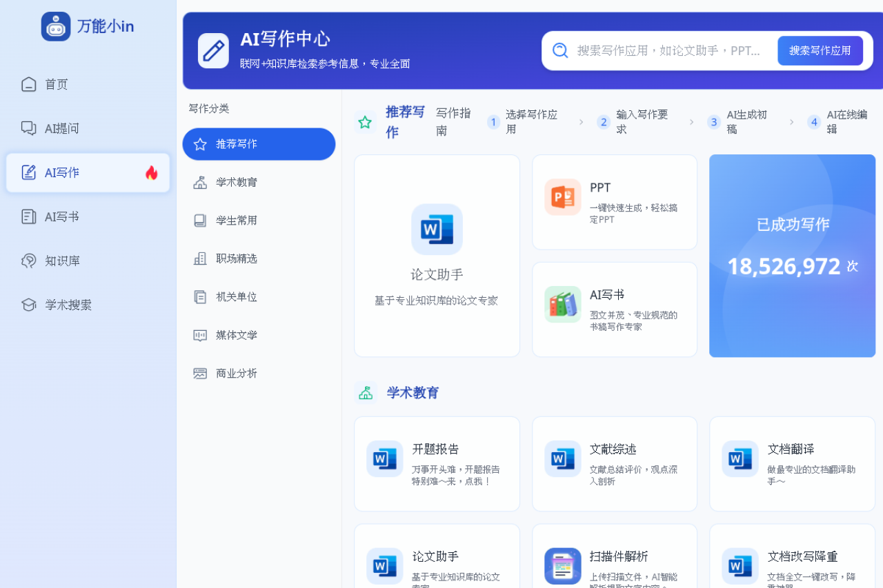This screenshot has width=883, height=588.
Task: Click the 职场精选 building icon
Action: click(x=200, y=258)
